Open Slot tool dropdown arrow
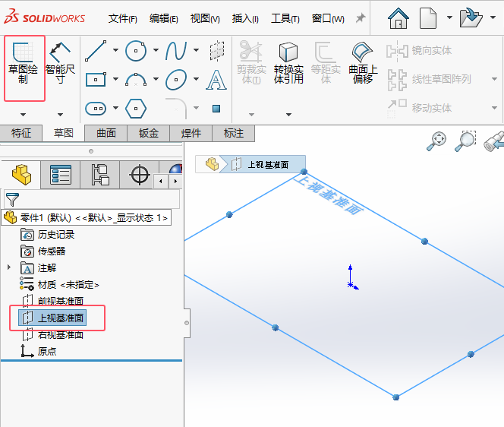The width and height of the screenshot is (504, 427). (x=115, y=108)
